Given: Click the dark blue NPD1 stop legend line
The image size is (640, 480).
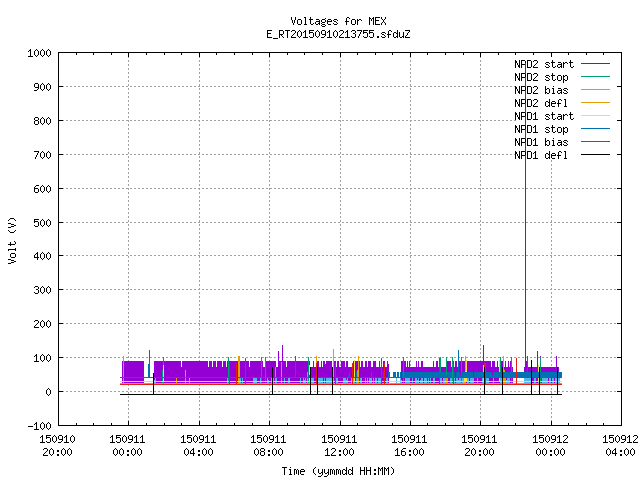Looking at the screenshot, I should 596,129.
